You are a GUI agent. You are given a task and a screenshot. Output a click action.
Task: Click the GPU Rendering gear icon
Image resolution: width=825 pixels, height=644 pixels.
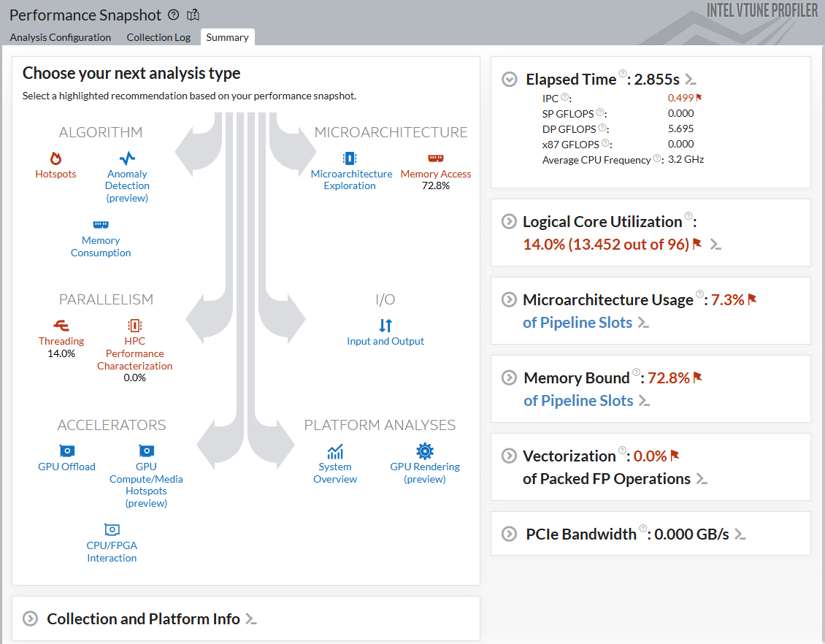click(425, 451)
